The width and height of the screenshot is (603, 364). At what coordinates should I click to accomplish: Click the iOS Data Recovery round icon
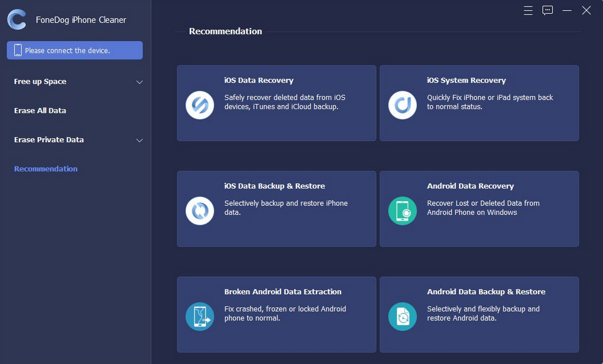[x=199, y=105]
